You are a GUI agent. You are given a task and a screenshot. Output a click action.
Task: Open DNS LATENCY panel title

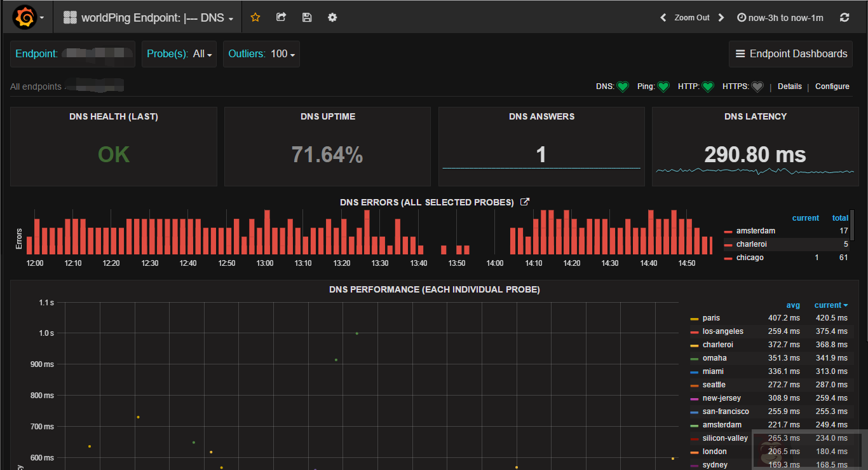pos(756,116)
